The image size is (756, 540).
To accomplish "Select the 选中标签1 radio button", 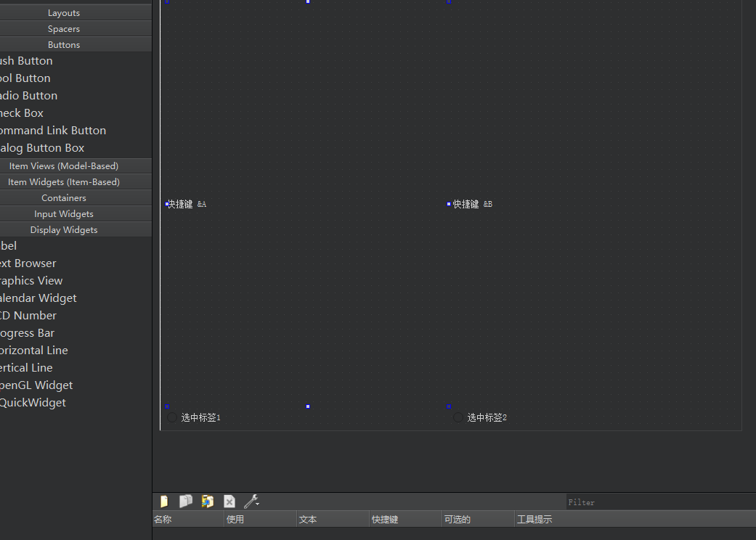I will point(172,417).
